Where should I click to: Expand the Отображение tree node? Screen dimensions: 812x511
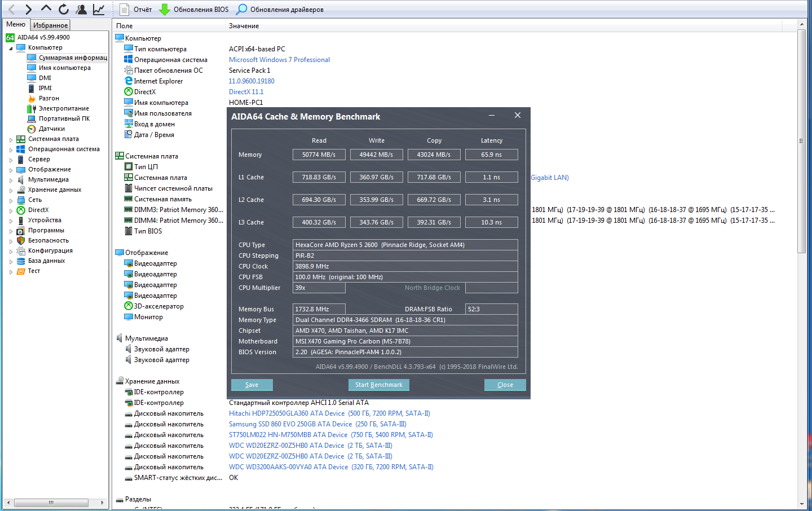[x=11, y=170]
